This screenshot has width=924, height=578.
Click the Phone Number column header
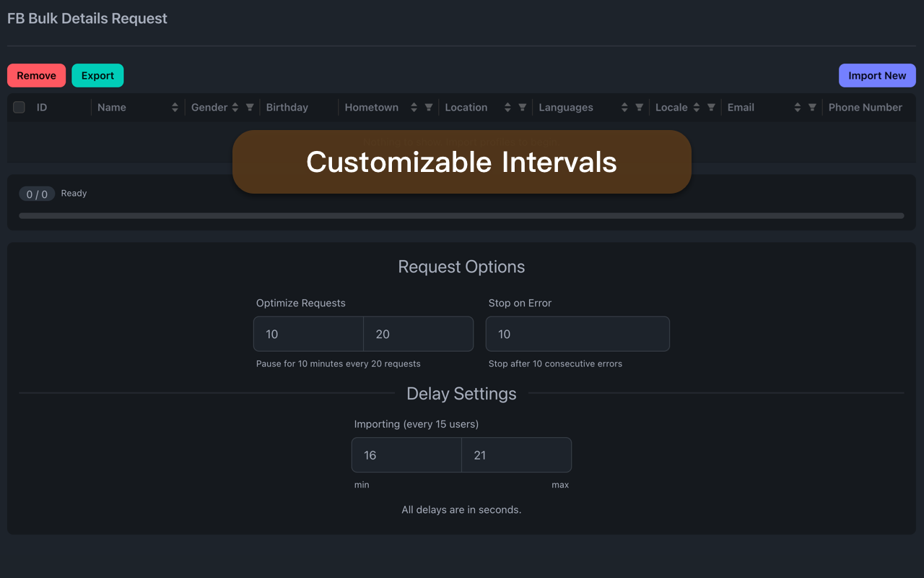[865, 108]
